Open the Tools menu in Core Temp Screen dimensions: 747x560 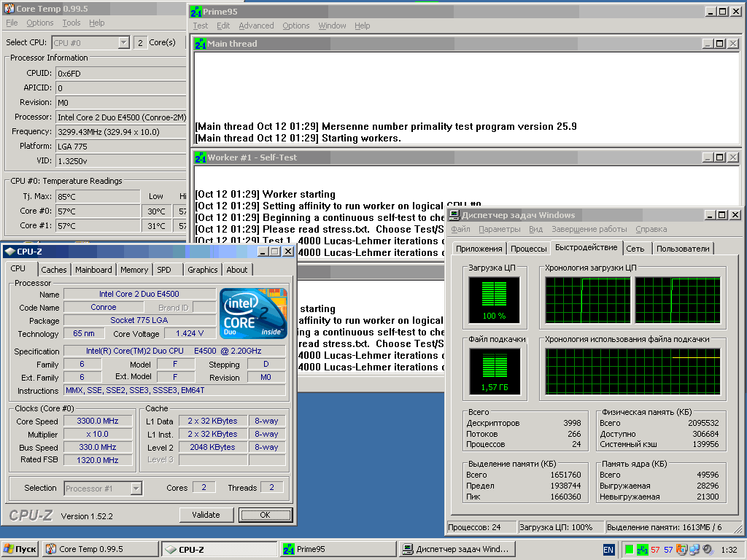point(71,23)
